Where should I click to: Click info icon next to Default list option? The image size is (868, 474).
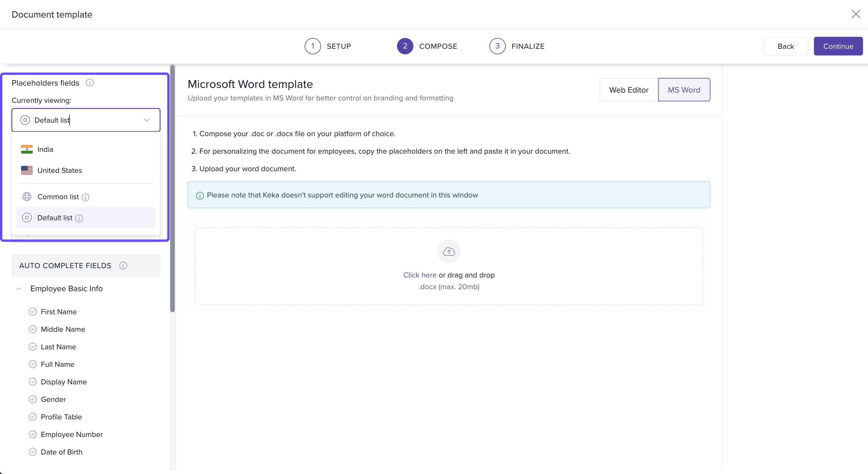79,218
